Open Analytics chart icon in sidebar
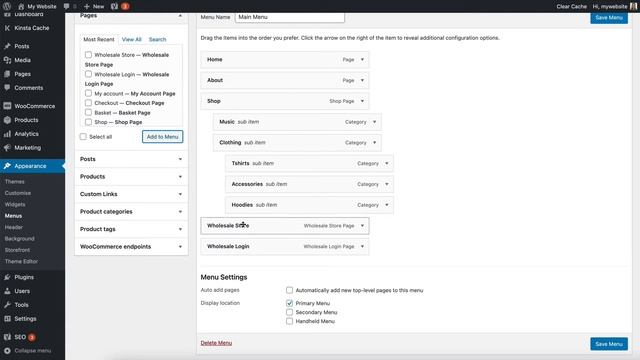The height and width of the screenshot is (360, 640). click(7, 134)
